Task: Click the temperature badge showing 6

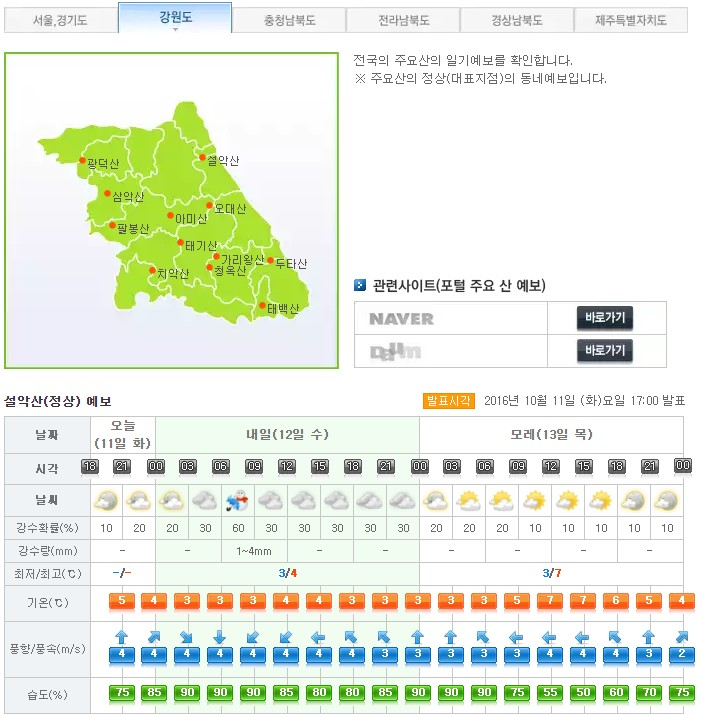Action: [616, 601]
